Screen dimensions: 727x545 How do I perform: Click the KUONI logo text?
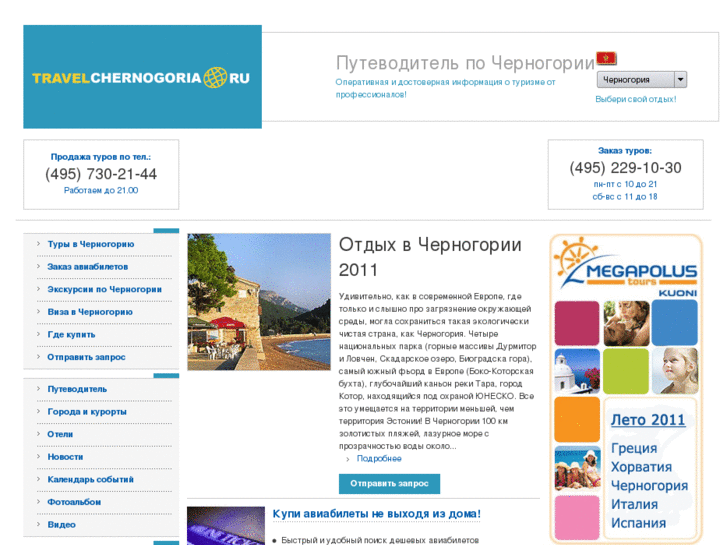pos(677,293)
